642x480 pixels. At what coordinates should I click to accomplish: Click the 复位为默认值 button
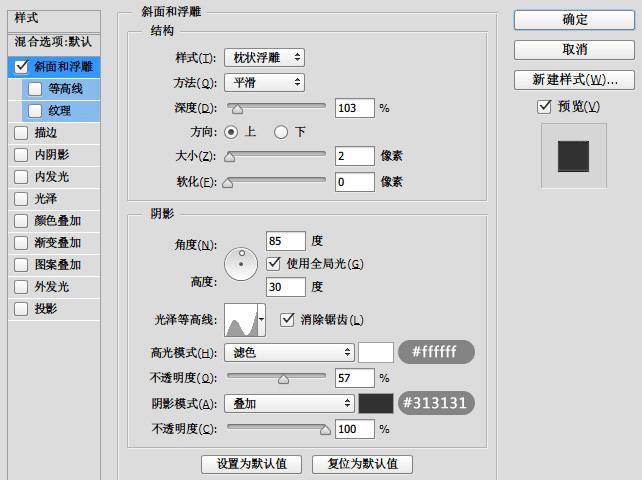[x=362, y=464]
